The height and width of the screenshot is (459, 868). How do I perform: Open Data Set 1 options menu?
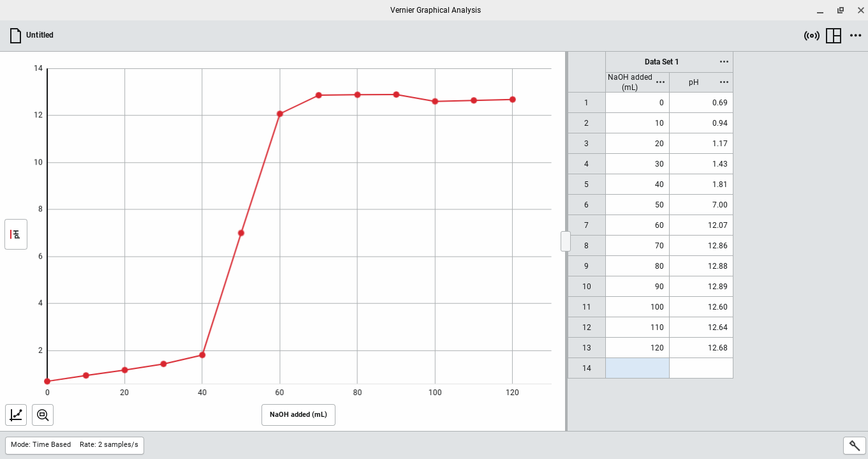[x=724, y=62]
